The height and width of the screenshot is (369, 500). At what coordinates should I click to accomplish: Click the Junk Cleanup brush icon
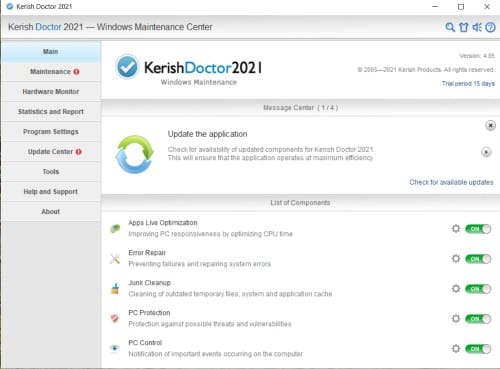coord(115,288)
